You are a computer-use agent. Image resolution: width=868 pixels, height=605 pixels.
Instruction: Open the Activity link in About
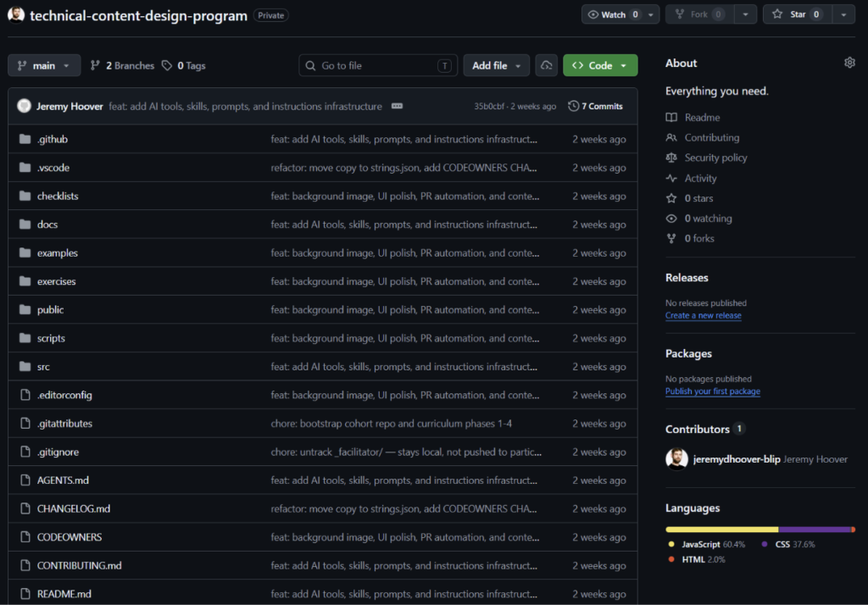(700, 178)
